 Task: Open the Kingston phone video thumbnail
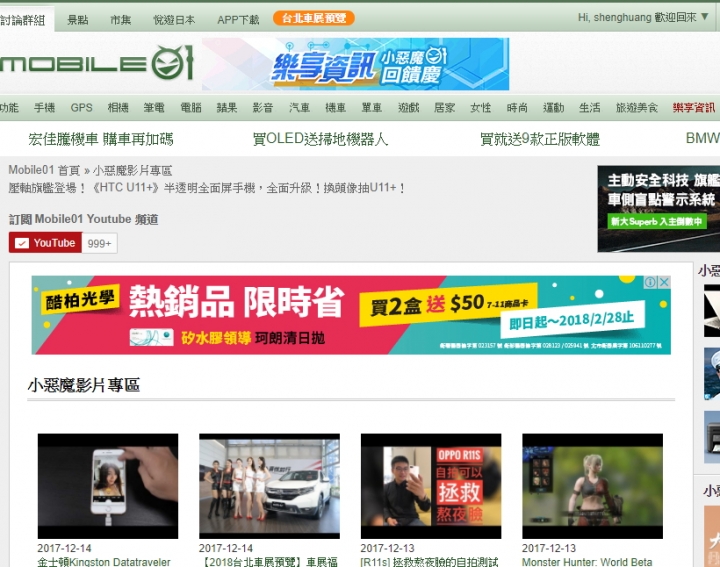point(108,486)
